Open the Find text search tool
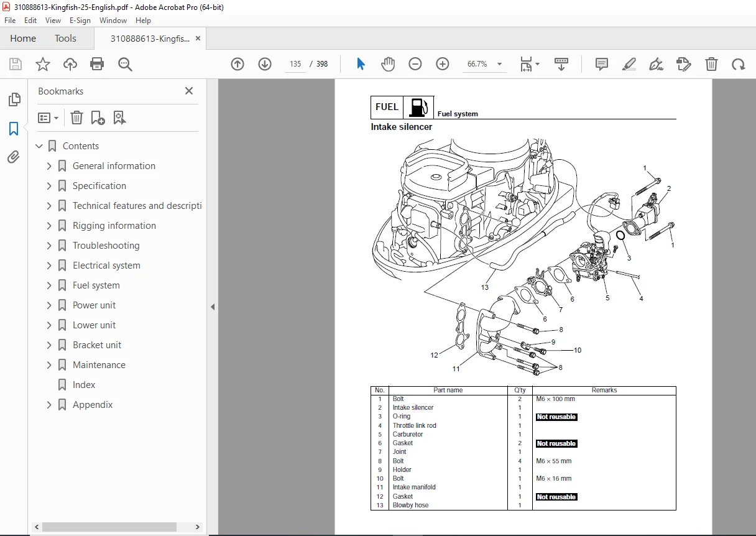This screenshot has width=756, height=536. [x=125, y=64]
